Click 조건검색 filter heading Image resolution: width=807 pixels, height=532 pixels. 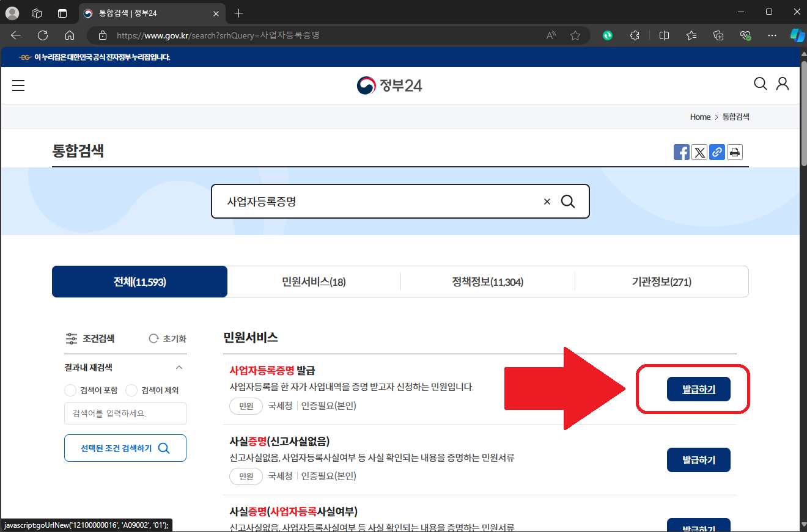90,338
